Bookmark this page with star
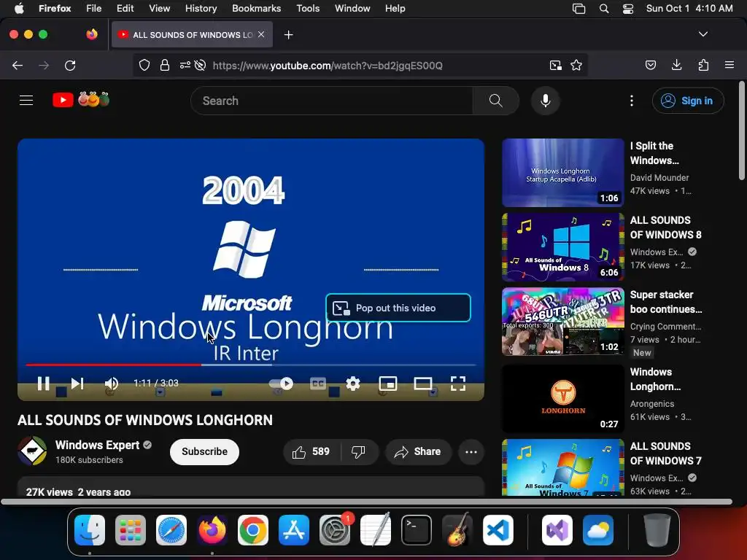This screenshot has height=560, width=747. pos(576,65)
